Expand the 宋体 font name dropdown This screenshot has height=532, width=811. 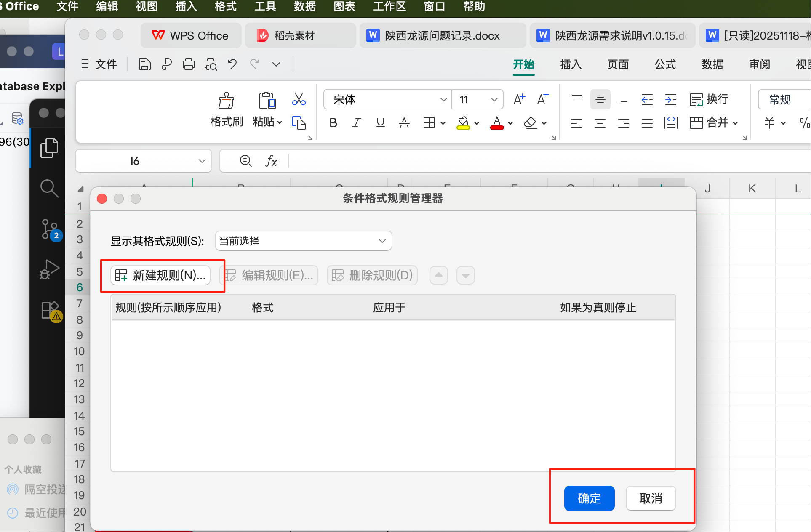pyautogui.click(x=443, y=100)
